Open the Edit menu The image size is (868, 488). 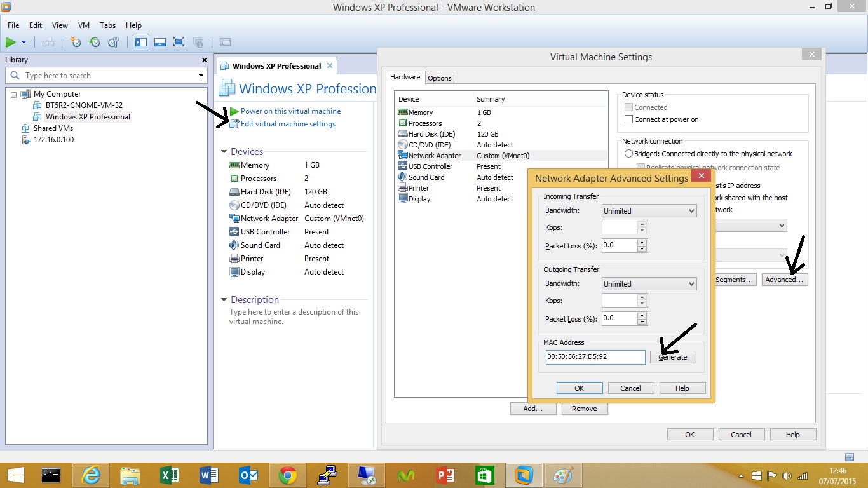click(x=36, y=25)
